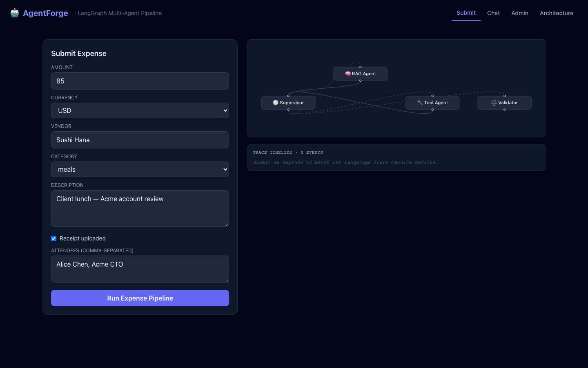Click the AgentForge robot logo icon
Image resolution: width=588 pixels, height=368 pixels.
[x=15, y=13]
